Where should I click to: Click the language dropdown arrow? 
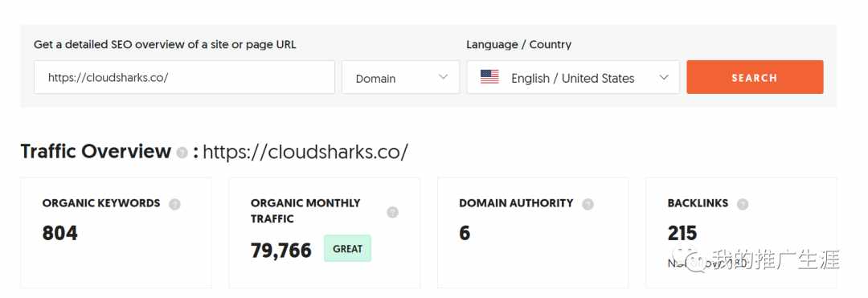tap(664, 77)
